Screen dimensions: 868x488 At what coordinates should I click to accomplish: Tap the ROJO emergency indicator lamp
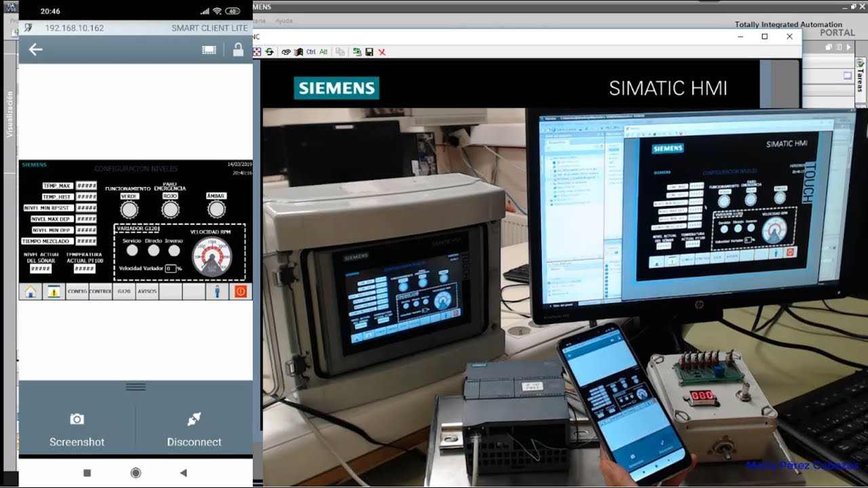click(x=170, y=210)
